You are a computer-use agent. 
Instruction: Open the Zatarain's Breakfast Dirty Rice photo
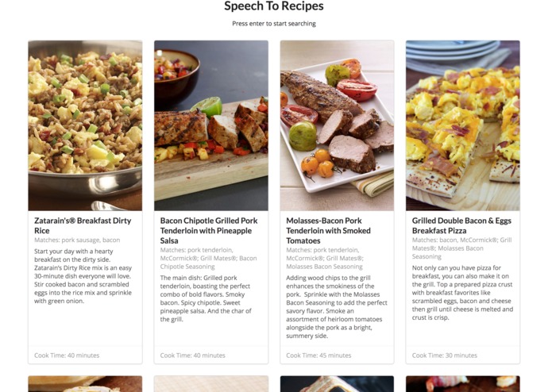point(85,125)
